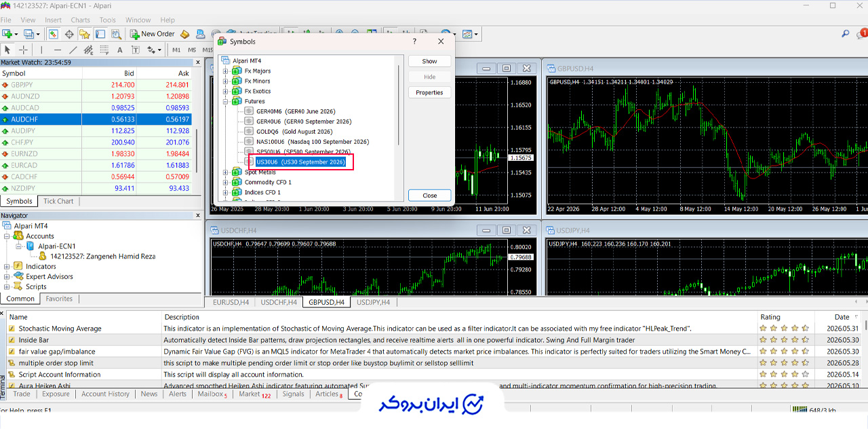Open the Mailbox terminal tab
This screenshot has height=429, width=868.
(x=212, y=394)
